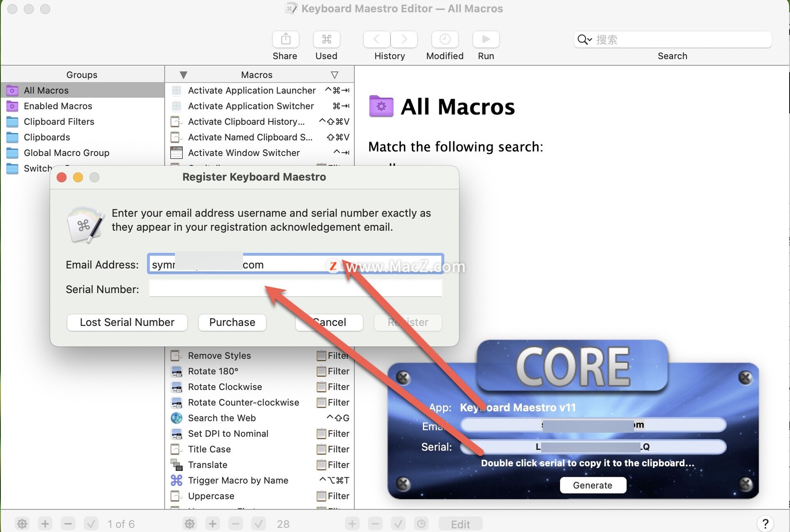Select Trigger Macro by Name
Viewport: 790px width, 532px height.
click(260, 480)
